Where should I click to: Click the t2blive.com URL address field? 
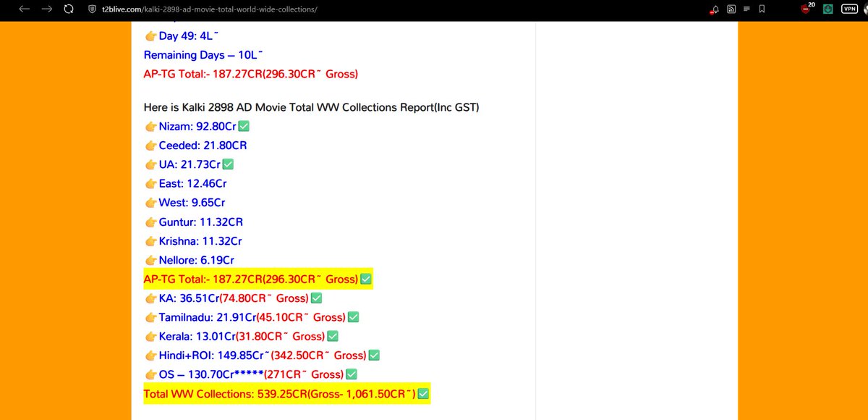208,9
